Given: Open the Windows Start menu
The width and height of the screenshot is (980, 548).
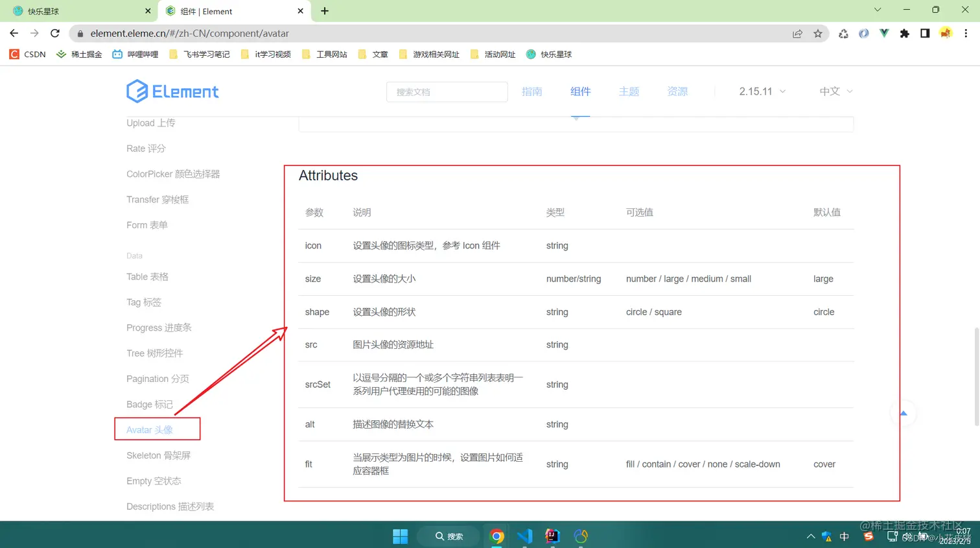Looking at the screenshot, I should click(401, 536).
